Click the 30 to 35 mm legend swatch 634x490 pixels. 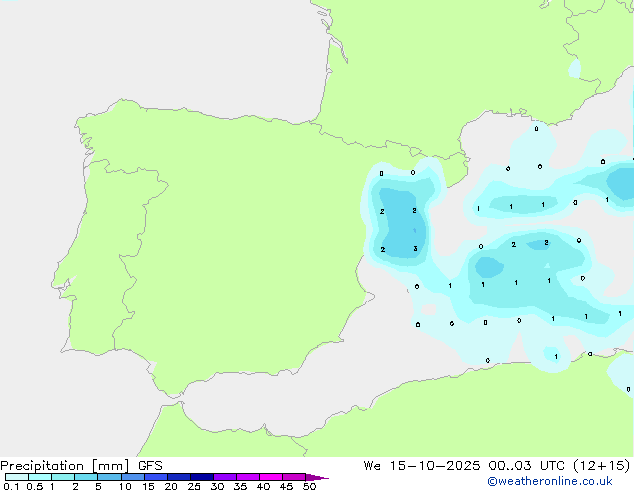[x=225, y=477]
